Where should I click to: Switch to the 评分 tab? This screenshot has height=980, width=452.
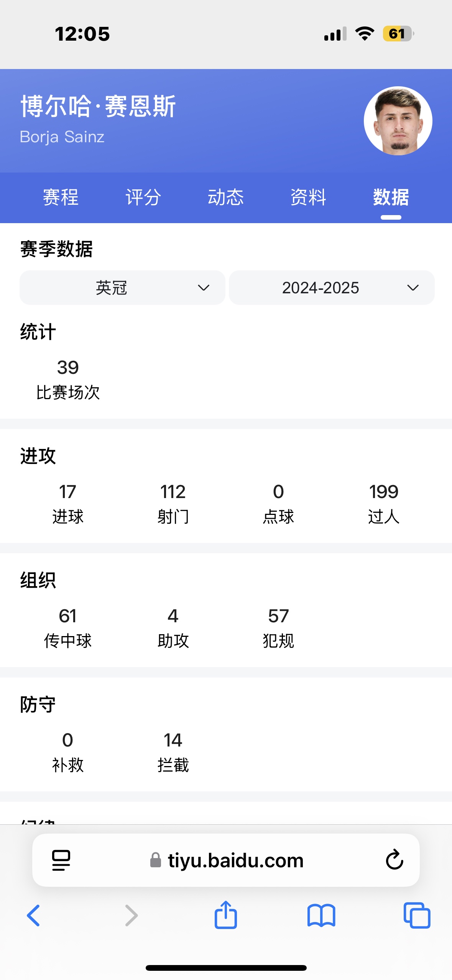[143, 197]
